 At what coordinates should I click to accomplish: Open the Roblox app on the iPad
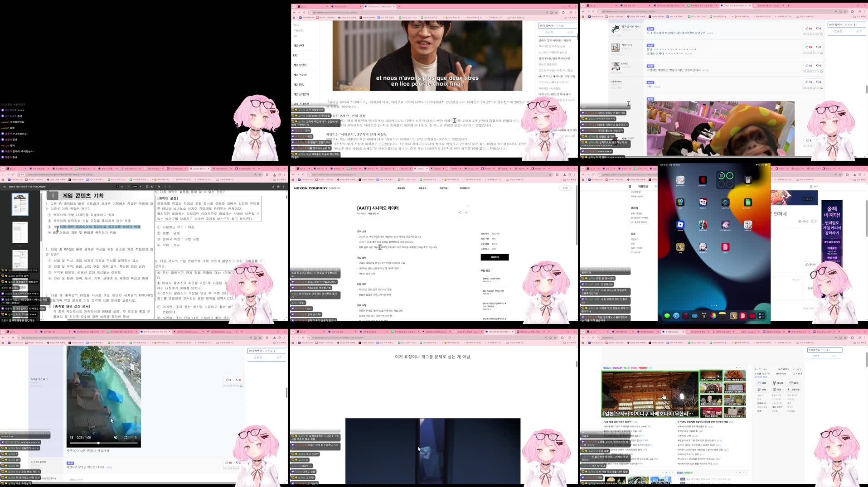680,225
